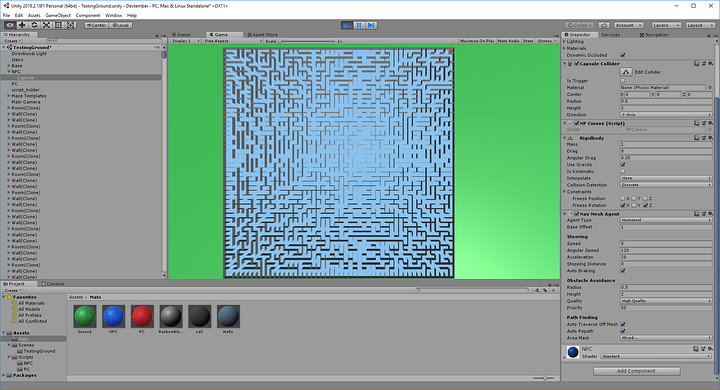Open the Area Mask dropdown
The height and width of the screenshot is (390, 720).
666,338
